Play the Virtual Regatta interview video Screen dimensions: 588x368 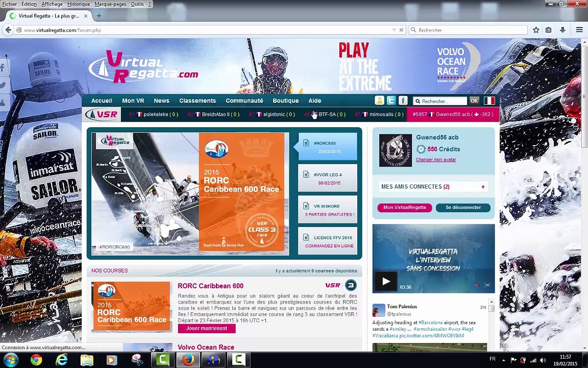(x=386, y=281)
